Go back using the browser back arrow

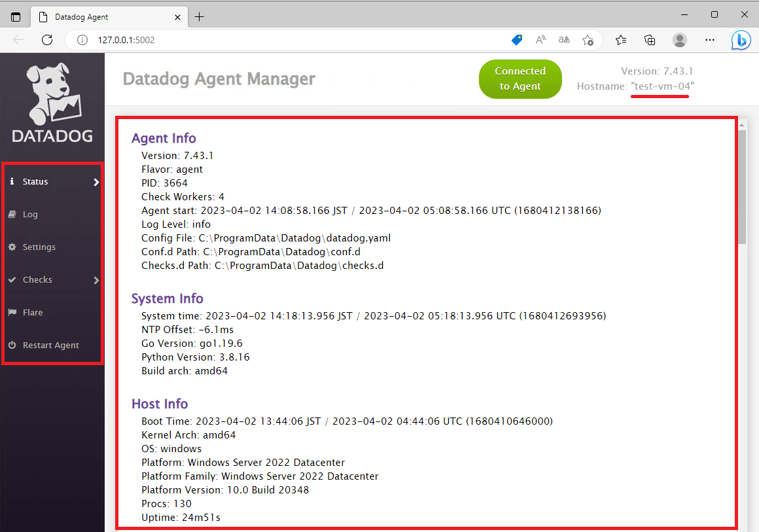coord(18,40)
